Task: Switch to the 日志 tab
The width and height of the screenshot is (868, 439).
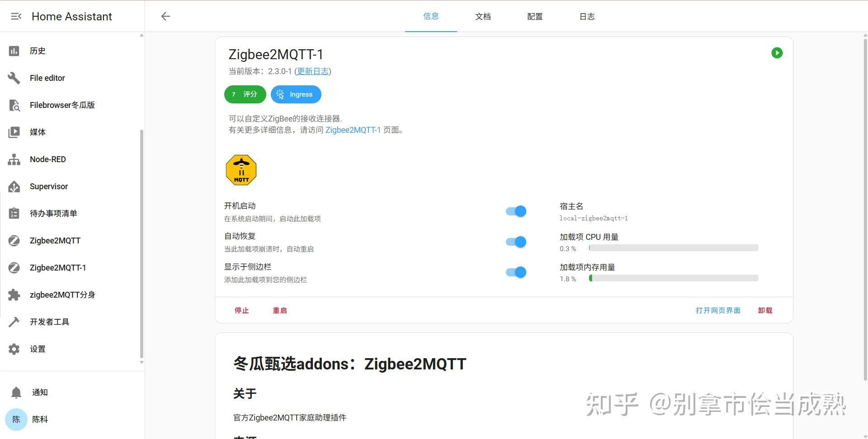Action: click(x=586, y=16)
